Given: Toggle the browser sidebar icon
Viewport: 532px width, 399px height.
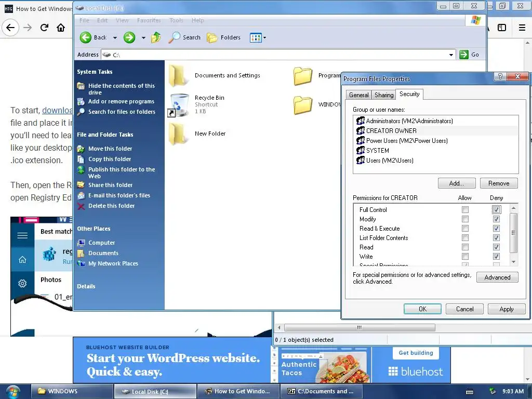Looking at the screenshot, I should coord(502,28).
